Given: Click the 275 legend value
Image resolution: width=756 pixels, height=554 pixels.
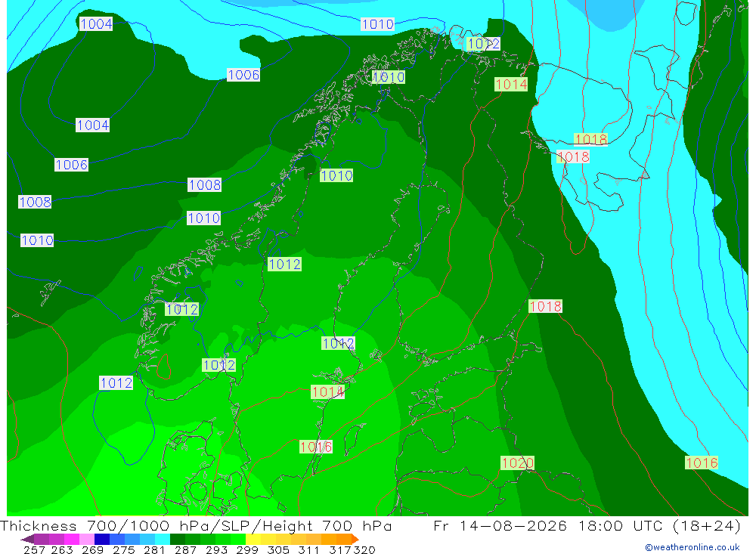Looking at the screenshot, I should (x=123, y=549).
